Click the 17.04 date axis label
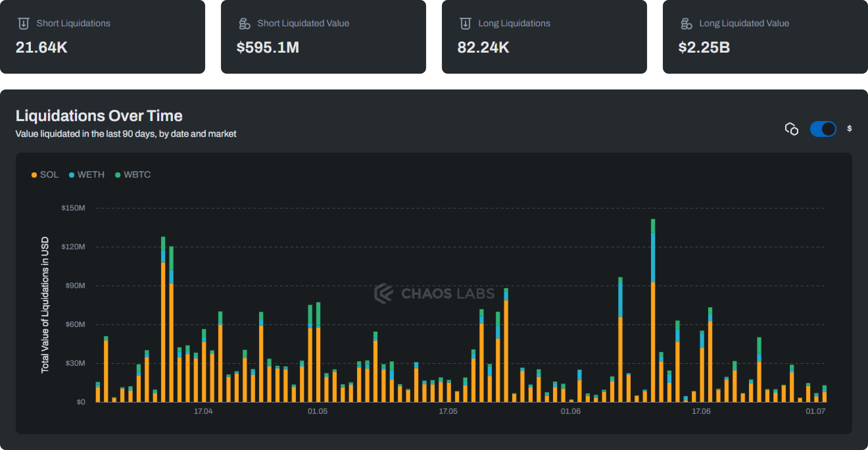This screenshot has width=868, height=450. point(203,411)
